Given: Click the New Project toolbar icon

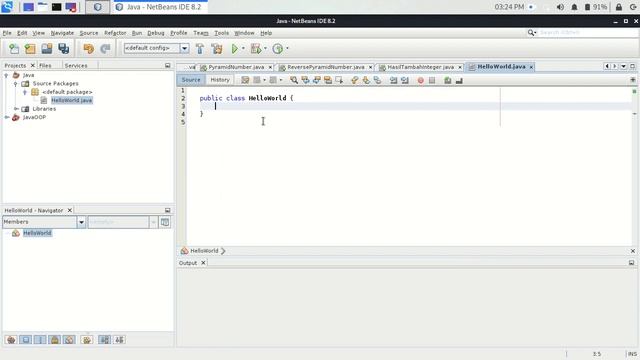Looking at the screenshot, I should [30, 49].
